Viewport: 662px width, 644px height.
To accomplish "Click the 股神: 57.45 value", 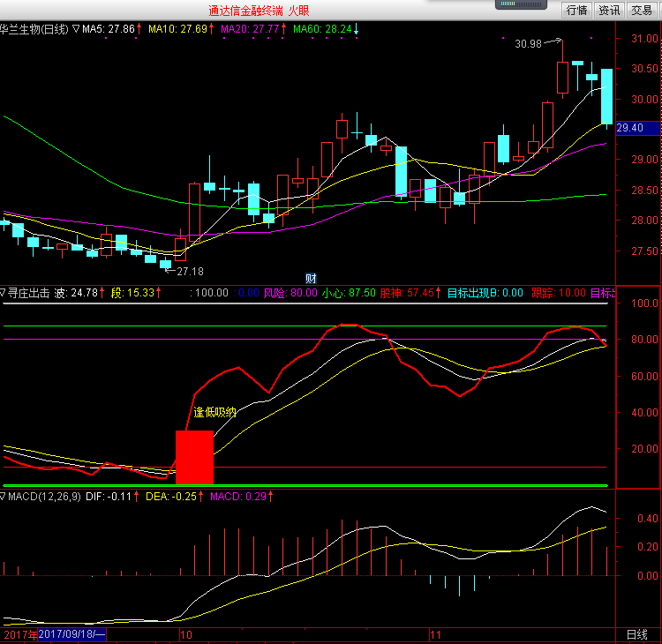I will [x=408, y=293].
